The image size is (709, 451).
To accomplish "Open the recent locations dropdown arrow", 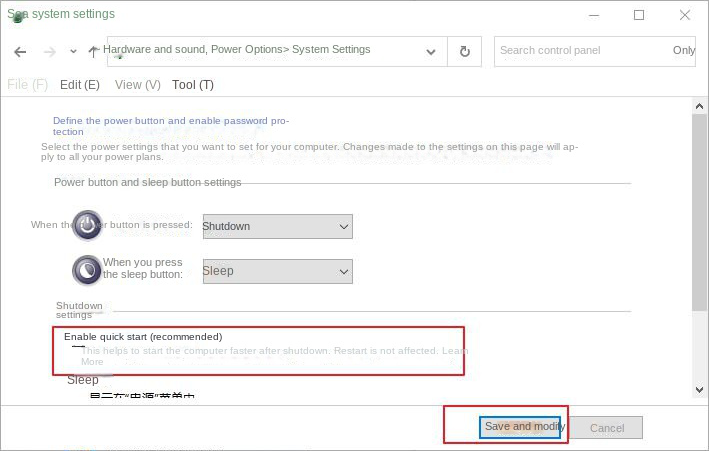I will [73, 52].
